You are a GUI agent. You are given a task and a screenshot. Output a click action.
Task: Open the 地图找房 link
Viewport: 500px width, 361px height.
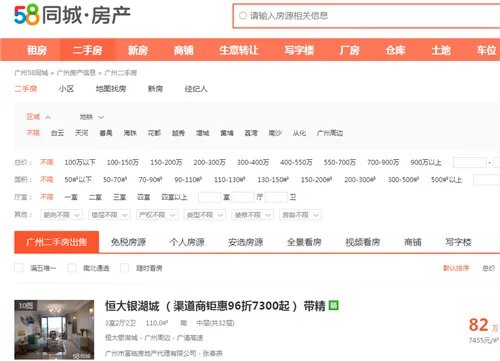click(111, 89)
